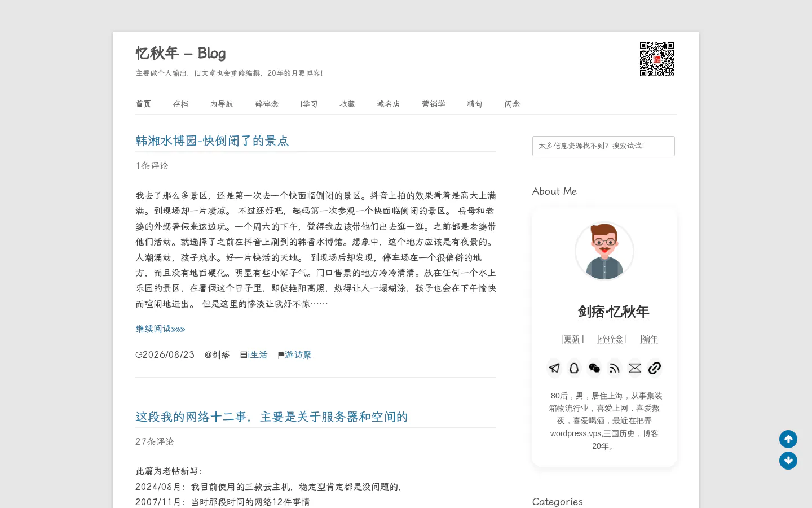This screenshot has width=812, height=508.
Task: Click 继续阅读 to read more
Action: click(160, 329)
